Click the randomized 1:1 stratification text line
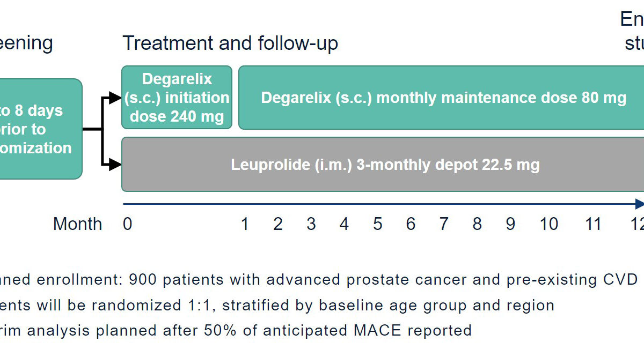This screenshot has width=644, height=349. tap(277, 306)
